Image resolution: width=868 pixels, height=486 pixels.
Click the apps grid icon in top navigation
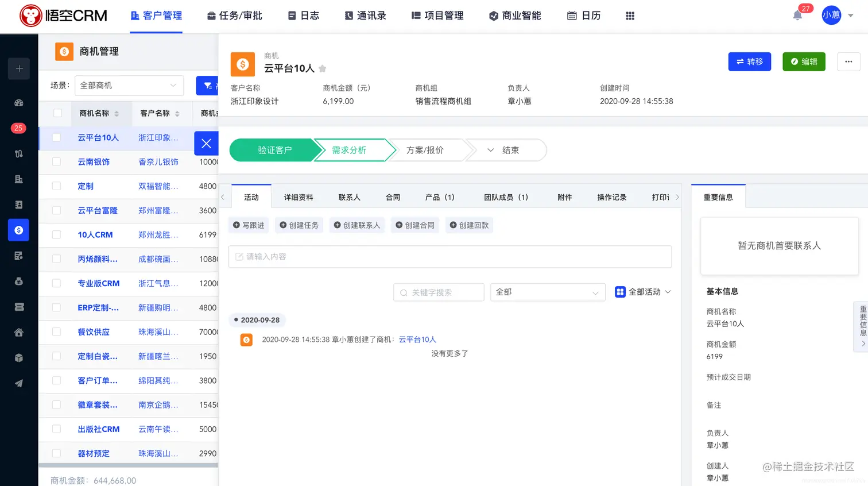click(630, 16)
